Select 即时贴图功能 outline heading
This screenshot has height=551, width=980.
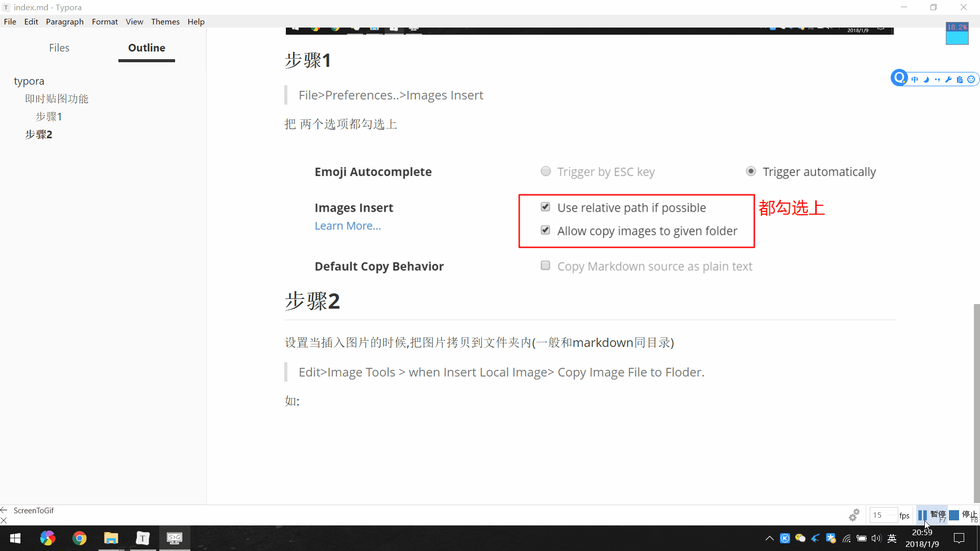57,99
